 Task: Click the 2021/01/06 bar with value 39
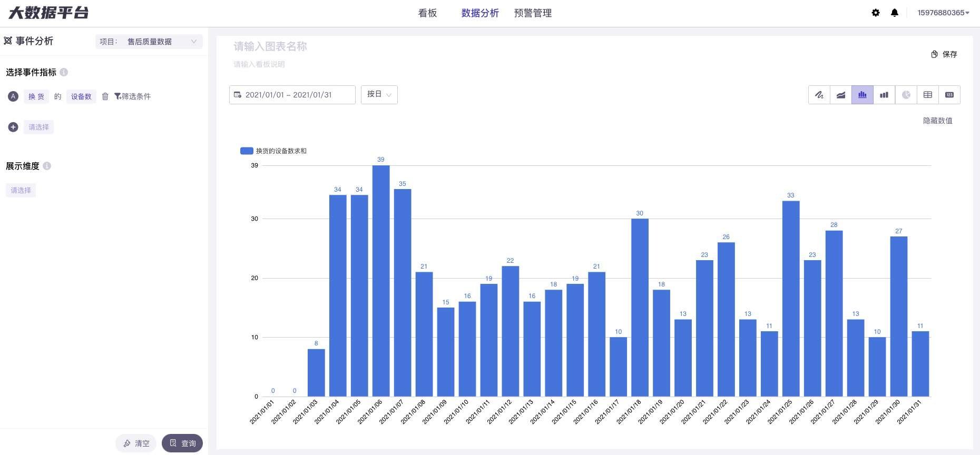pyautogui.click(x=381, y=281)
